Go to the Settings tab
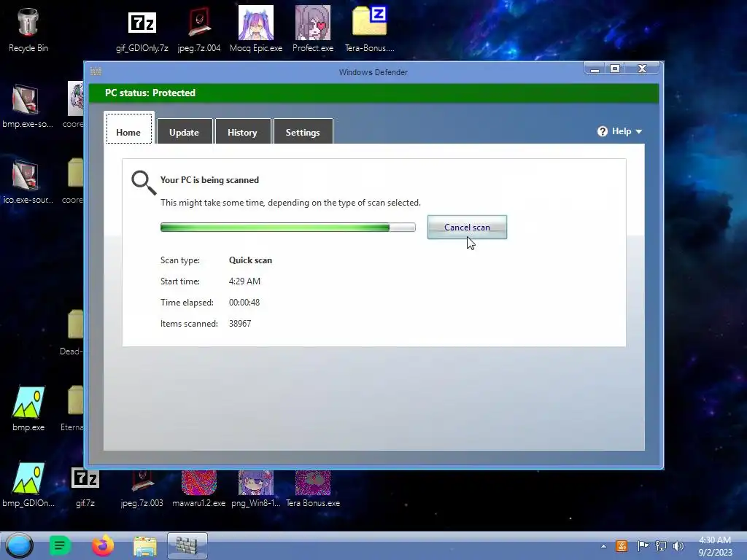Viewport: 747px width, 560px height. (x=303, y=132)
